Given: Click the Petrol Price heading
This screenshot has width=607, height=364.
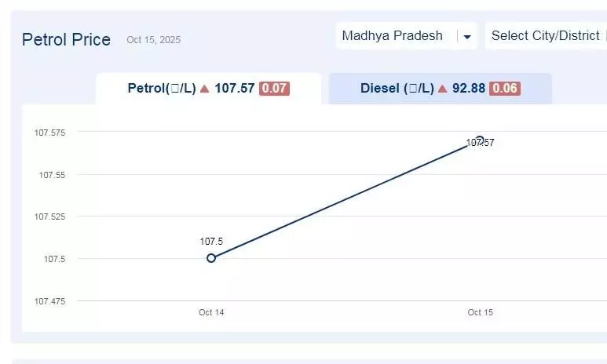Looking at the screenshot, I should pos(66,39).
